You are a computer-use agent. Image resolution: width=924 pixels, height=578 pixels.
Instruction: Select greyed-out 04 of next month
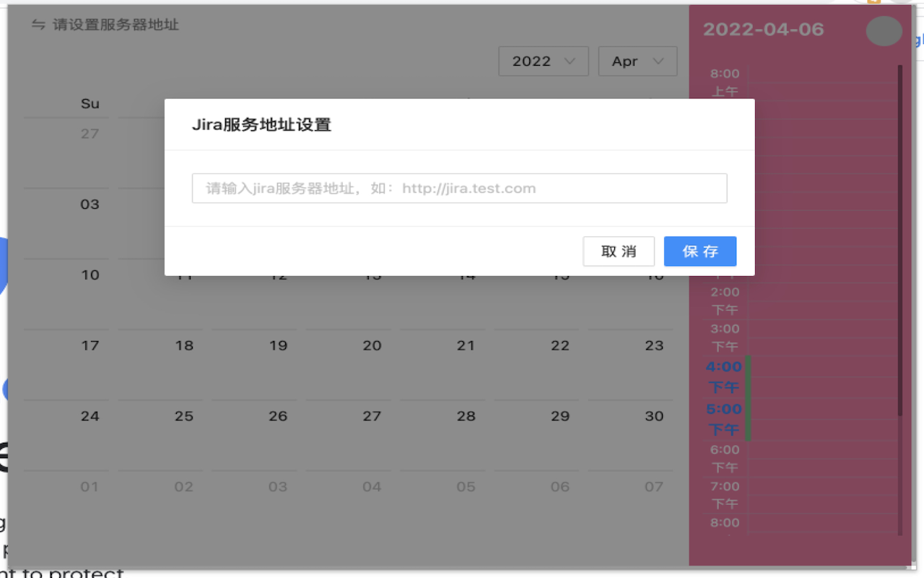[372, 487]
